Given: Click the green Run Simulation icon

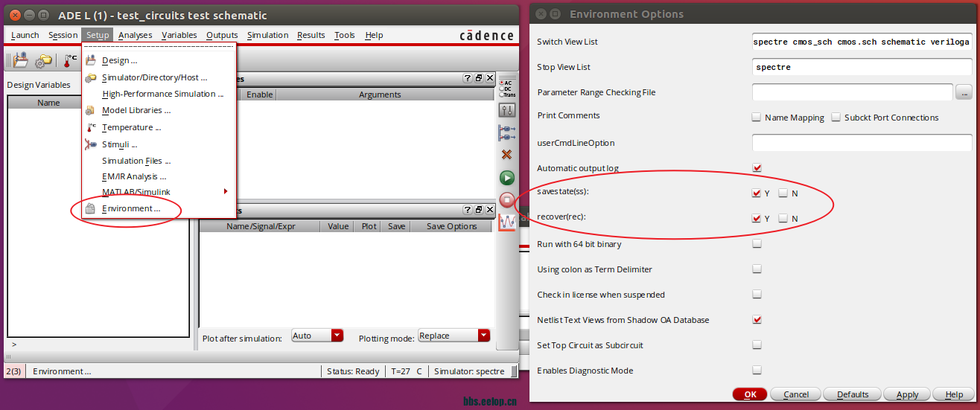Looking at the screenshot, I should click(506, 177).
